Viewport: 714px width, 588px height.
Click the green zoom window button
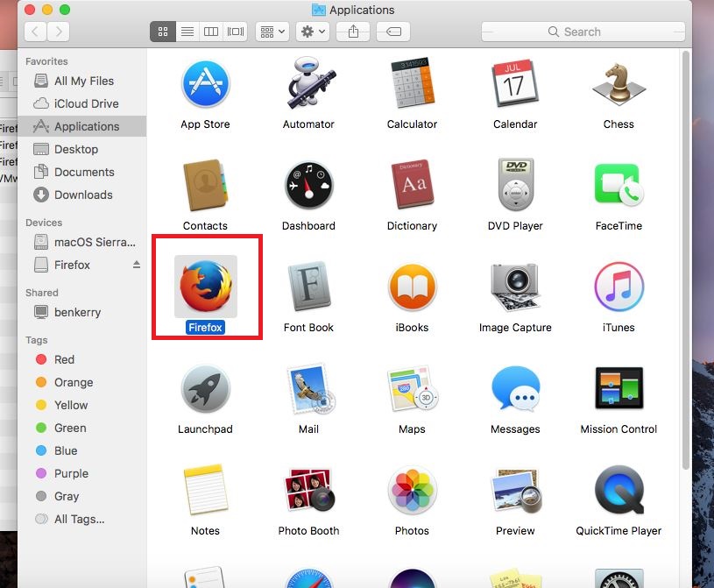tap(65, 10)
